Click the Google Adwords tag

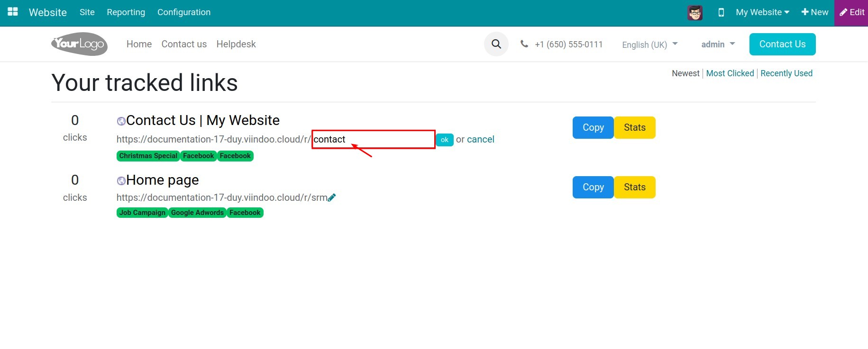click(197, 213)
